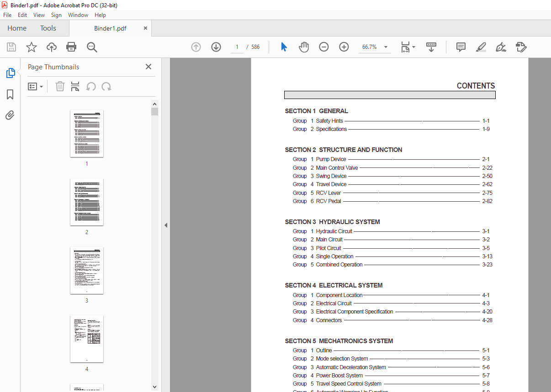Open the Edit menu

click(22, 15)
